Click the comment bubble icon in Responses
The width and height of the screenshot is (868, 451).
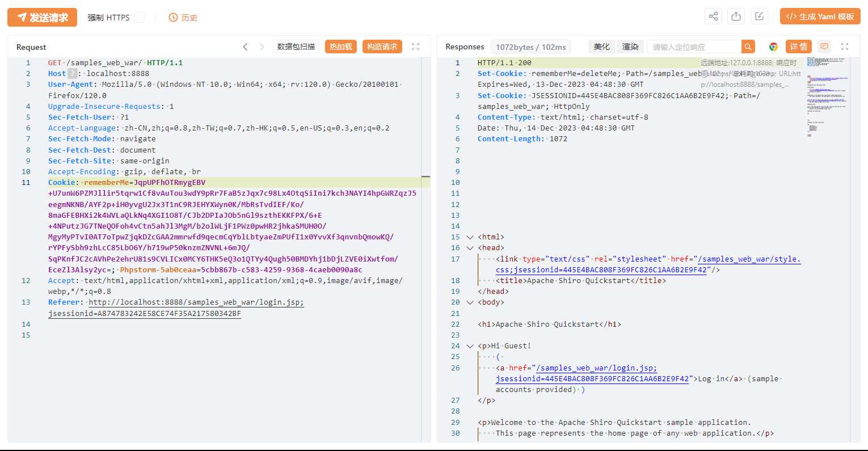824,47
